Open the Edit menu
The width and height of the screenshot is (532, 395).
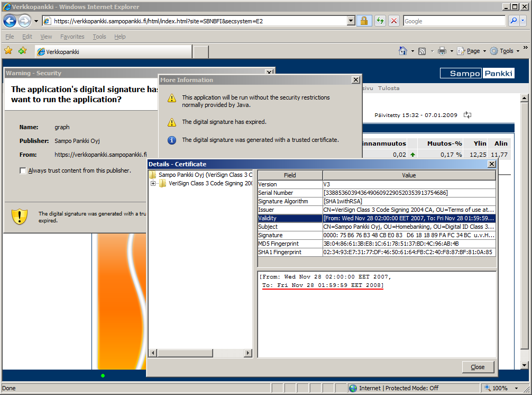(27, 37)
